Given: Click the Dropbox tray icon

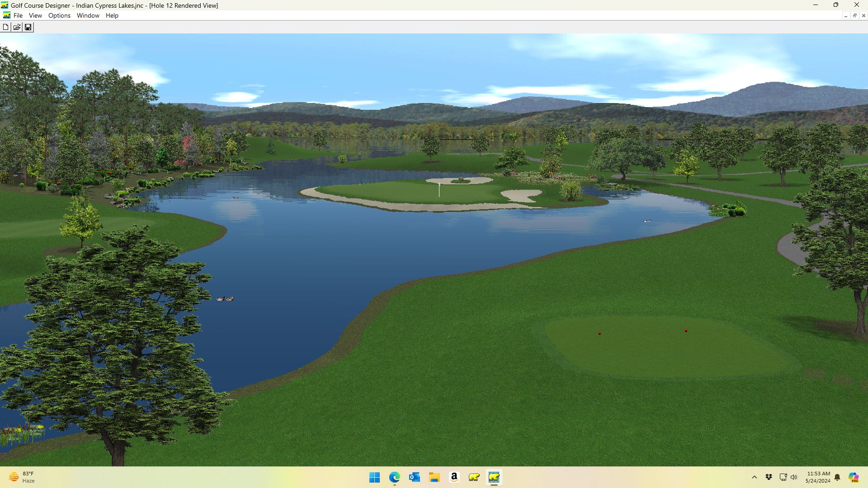Looking at the screenshot, I should pos(769,477).
